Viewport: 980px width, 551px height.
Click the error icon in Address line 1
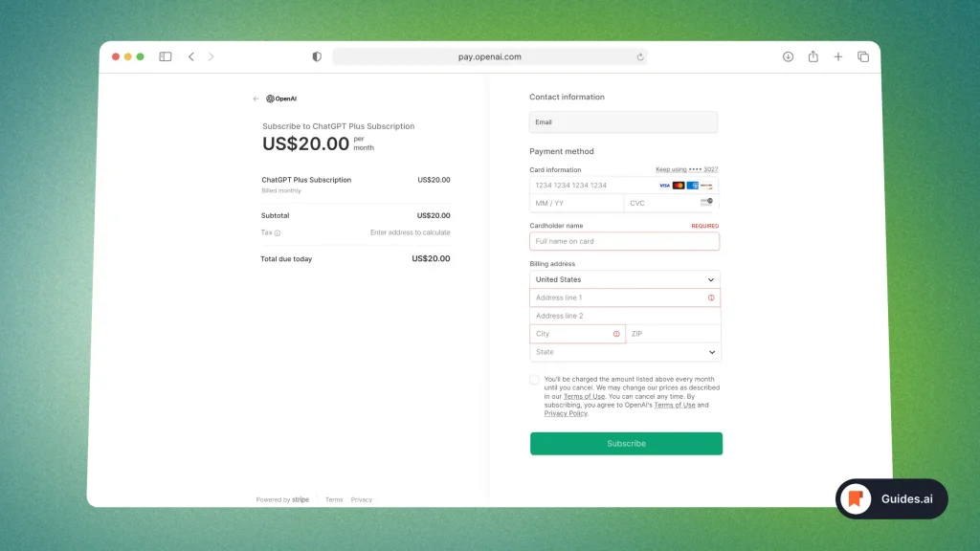point(711,298)
